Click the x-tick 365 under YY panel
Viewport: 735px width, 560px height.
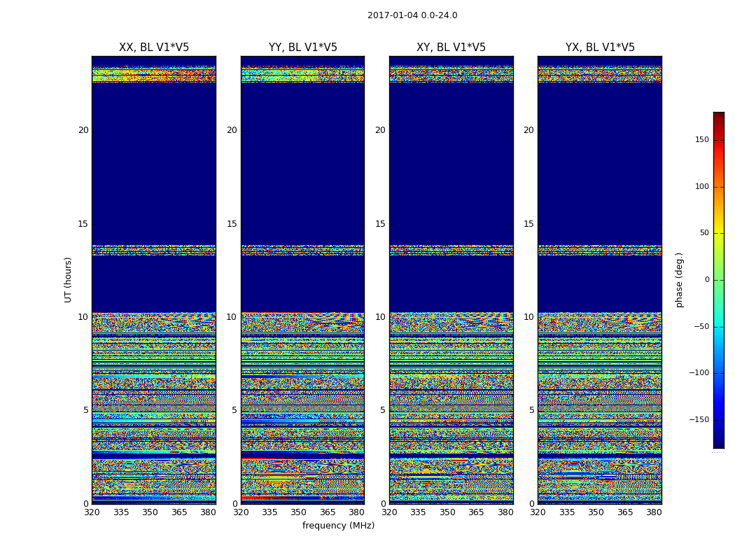(328, 512)
